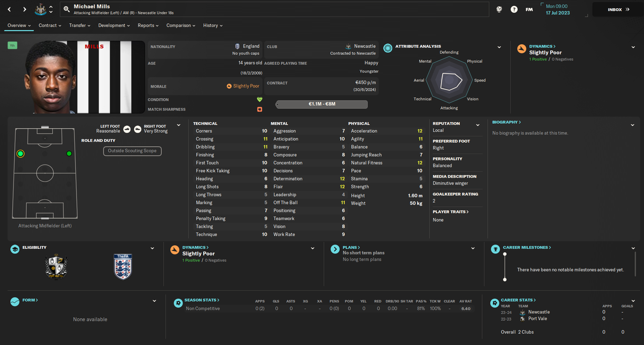
Task: Expand the top-right Dynamics panel dropdown
Action: (x=633, y=47)
